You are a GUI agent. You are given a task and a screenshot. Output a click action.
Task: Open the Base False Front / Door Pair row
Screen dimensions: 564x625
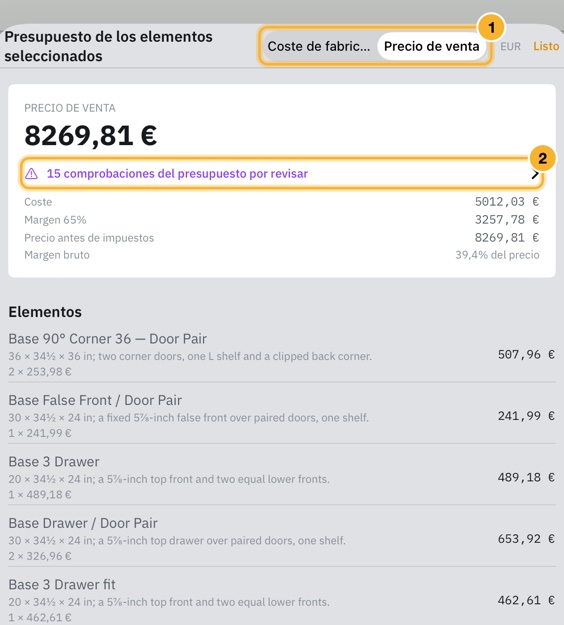282,416
